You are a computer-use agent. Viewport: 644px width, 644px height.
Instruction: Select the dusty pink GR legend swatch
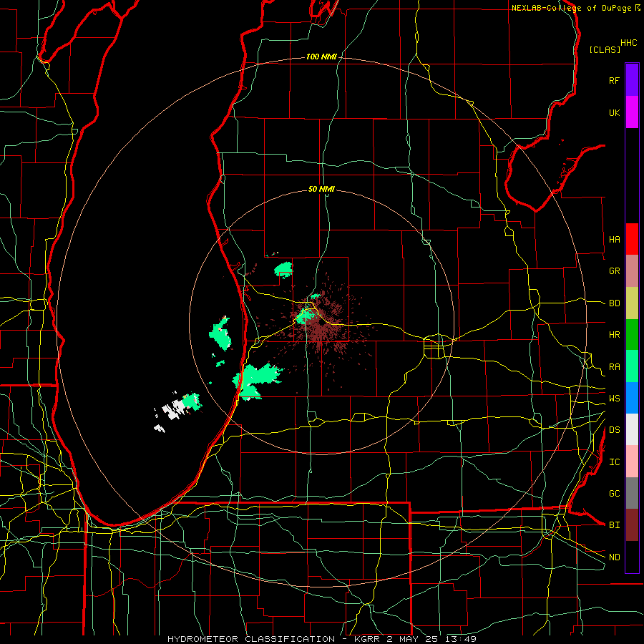[x=632, y=271]
